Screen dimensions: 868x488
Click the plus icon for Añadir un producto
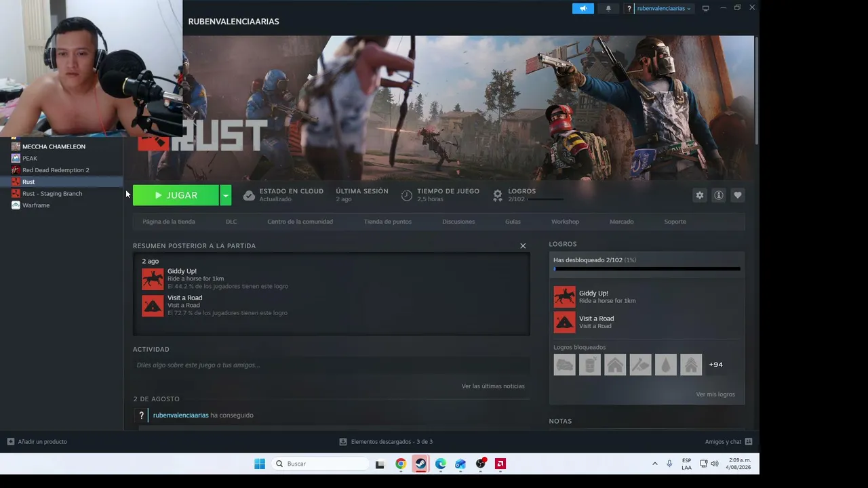click(x=11, y=442)
